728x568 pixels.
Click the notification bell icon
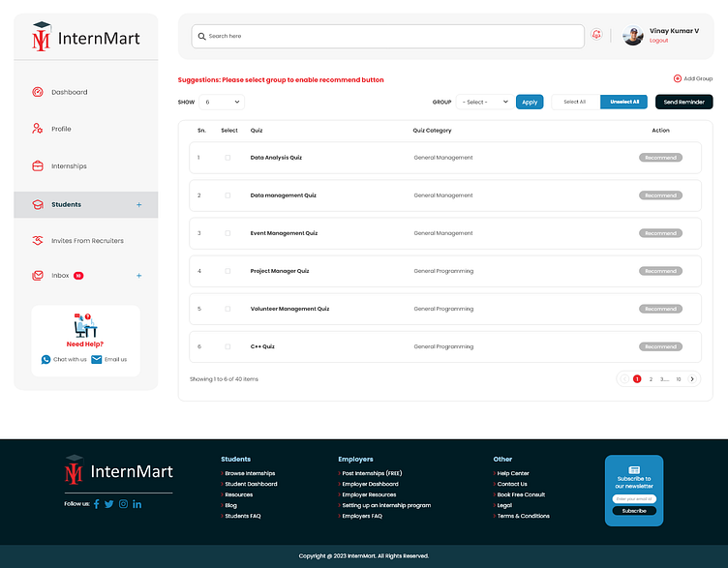point(596,35)
